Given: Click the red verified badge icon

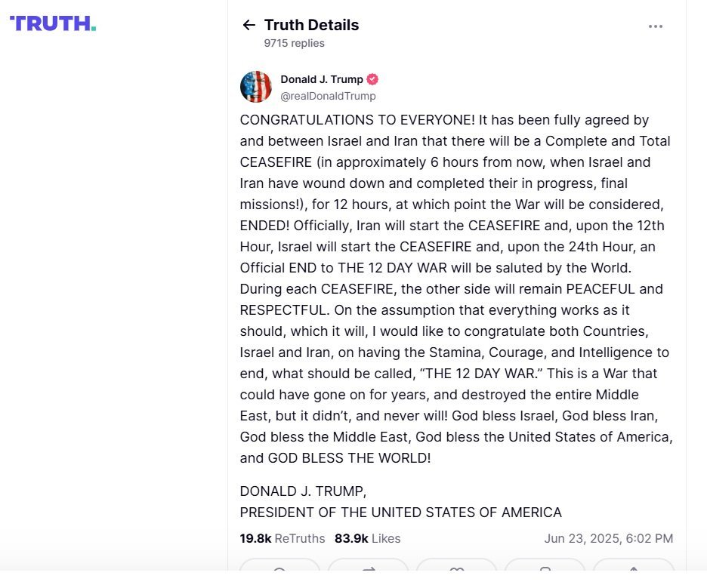Looking at the screenshot, I should 372,79.
